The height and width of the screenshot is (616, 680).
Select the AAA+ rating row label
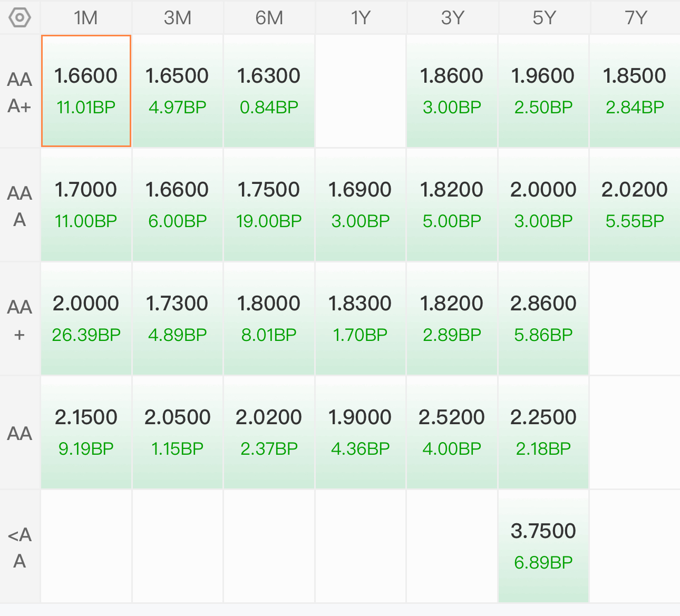20,92
